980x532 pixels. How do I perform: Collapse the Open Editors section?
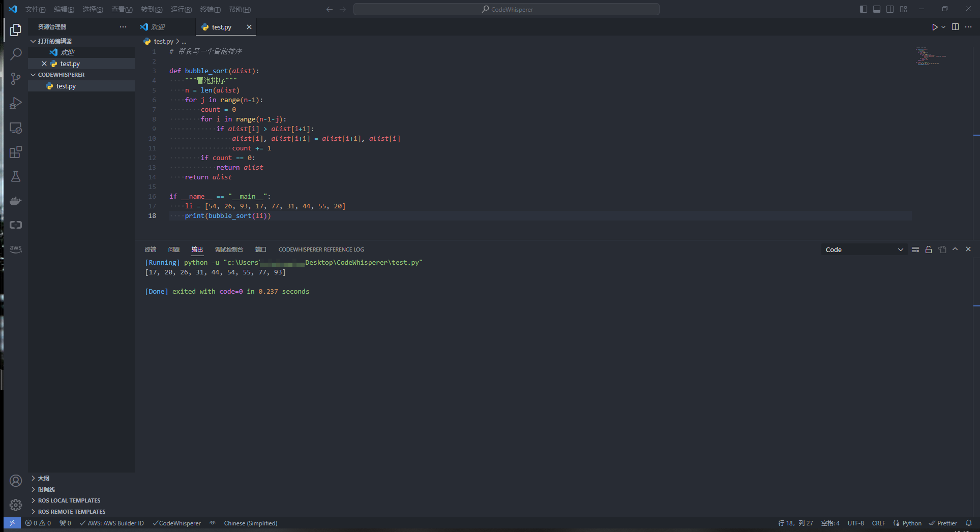(x=81, y=41)
